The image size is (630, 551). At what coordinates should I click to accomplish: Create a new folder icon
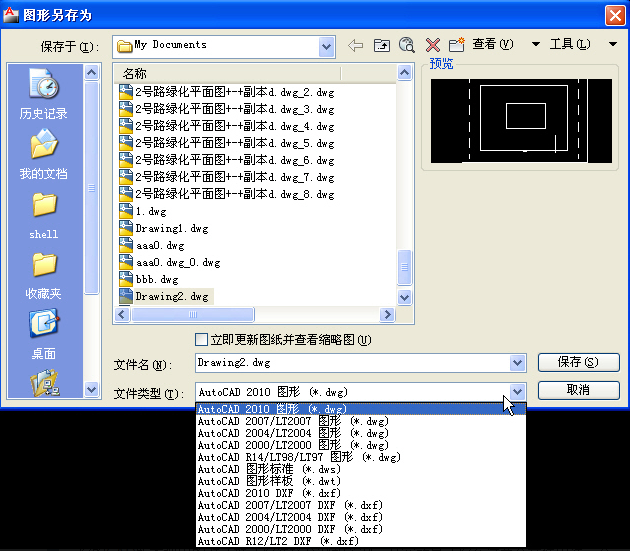click(457, 45)
